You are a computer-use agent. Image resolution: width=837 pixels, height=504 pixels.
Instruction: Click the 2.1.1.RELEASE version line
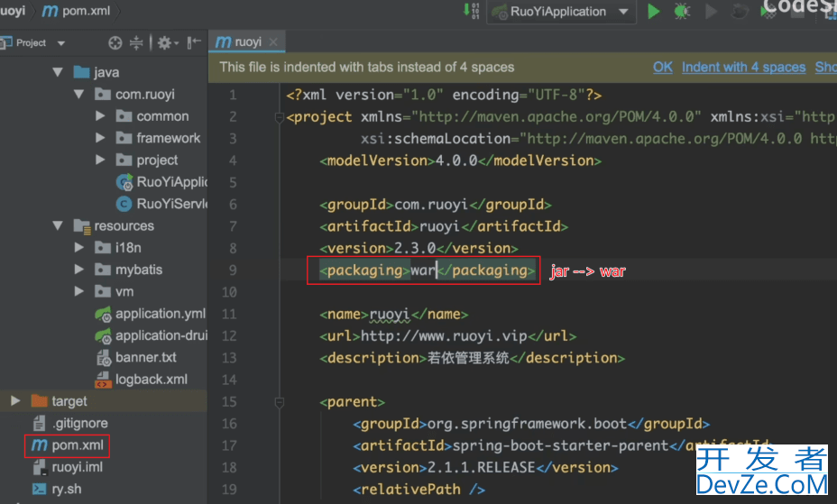[485, 468]
